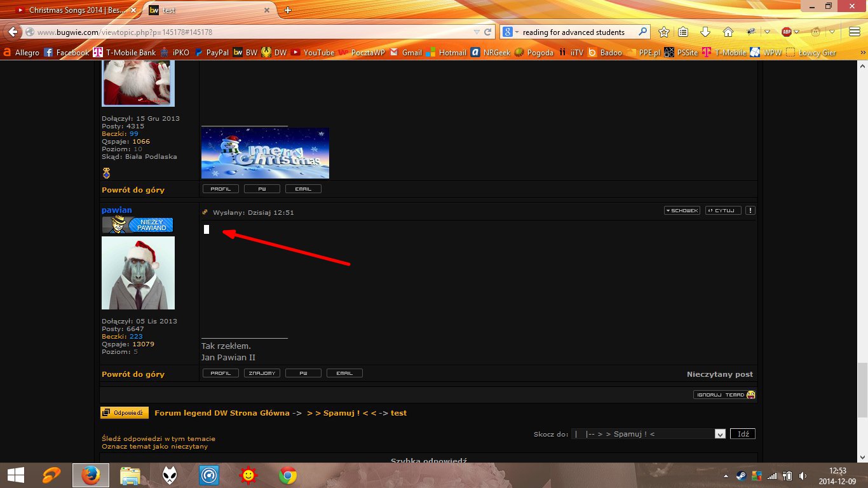Open the Firefox hamburger menu
This screenshot has height=488, width=868.
coord(854,32)
